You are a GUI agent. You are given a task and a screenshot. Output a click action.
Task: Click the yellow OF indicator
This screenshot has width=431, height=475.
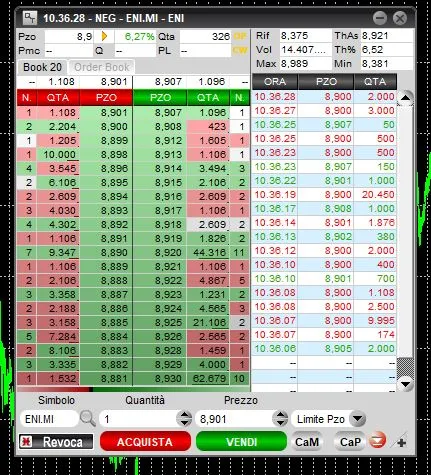(x=240, y=36)
